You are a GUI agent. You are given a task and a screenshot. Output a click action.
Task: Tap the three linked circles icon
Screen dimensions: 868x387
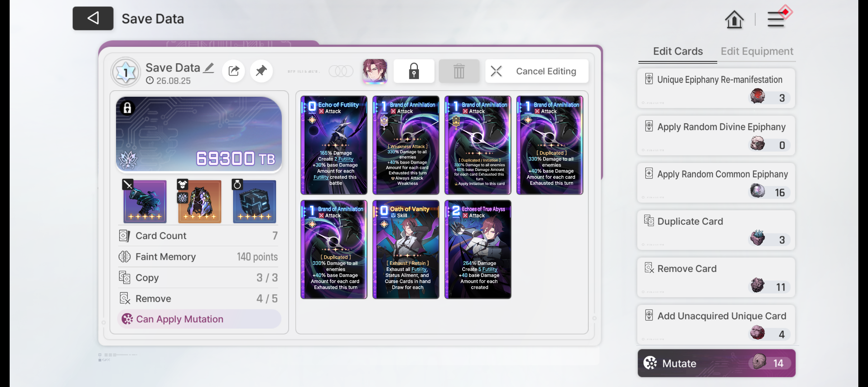[x=341, y=71]
